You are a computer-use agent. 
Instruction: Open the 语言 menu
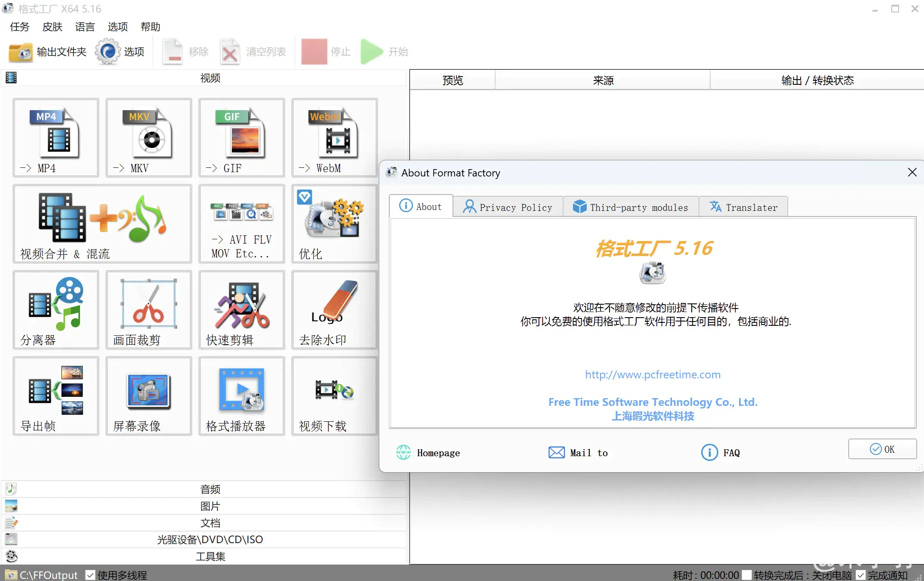(85, 27)
